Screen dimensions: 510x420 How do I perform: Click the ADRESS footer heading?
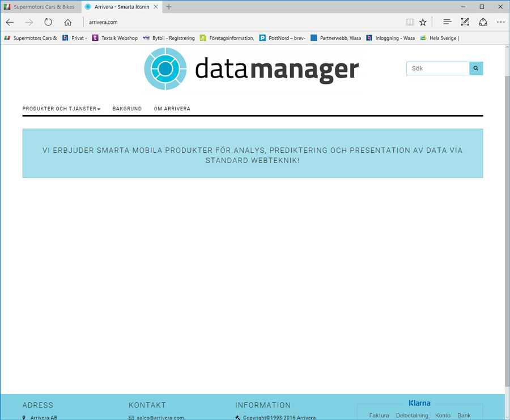[38, 405]
